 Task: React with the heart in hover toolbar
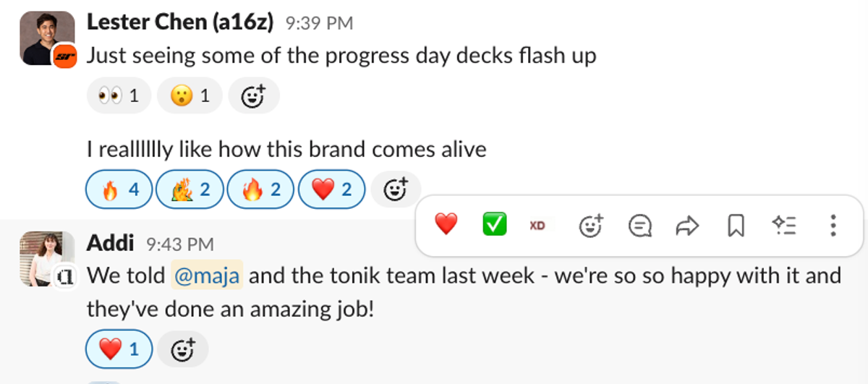pyautogui.click(x=446, y=226)
